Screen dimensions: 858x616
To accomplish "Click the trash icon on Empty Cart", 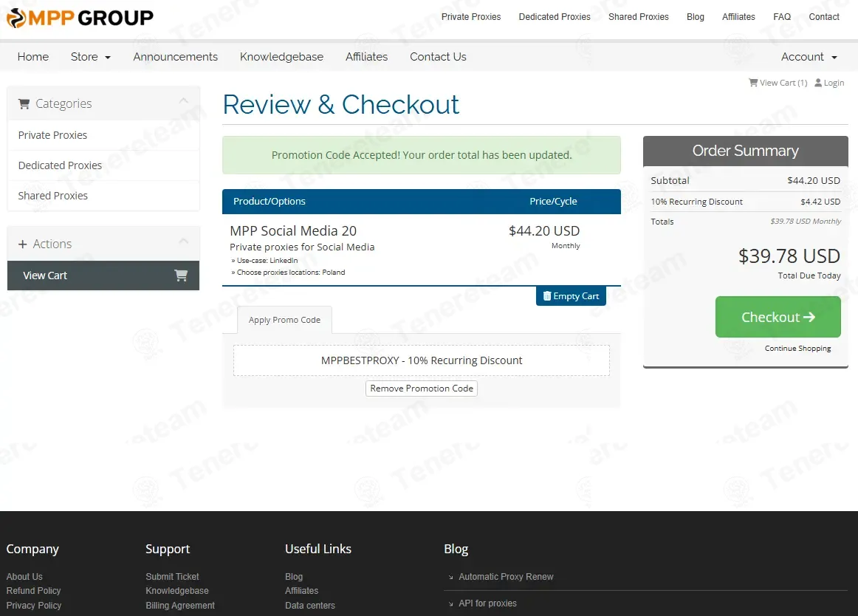I will coord(546,296).
